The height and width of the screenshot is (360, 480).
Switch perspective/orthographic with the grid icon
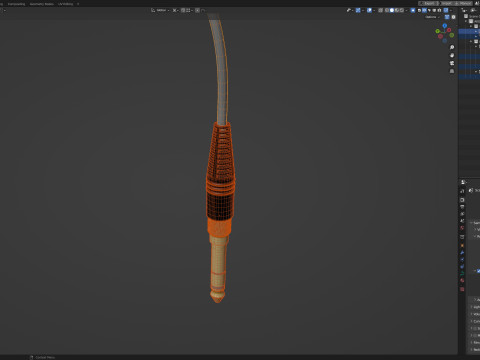coord(452,71)
